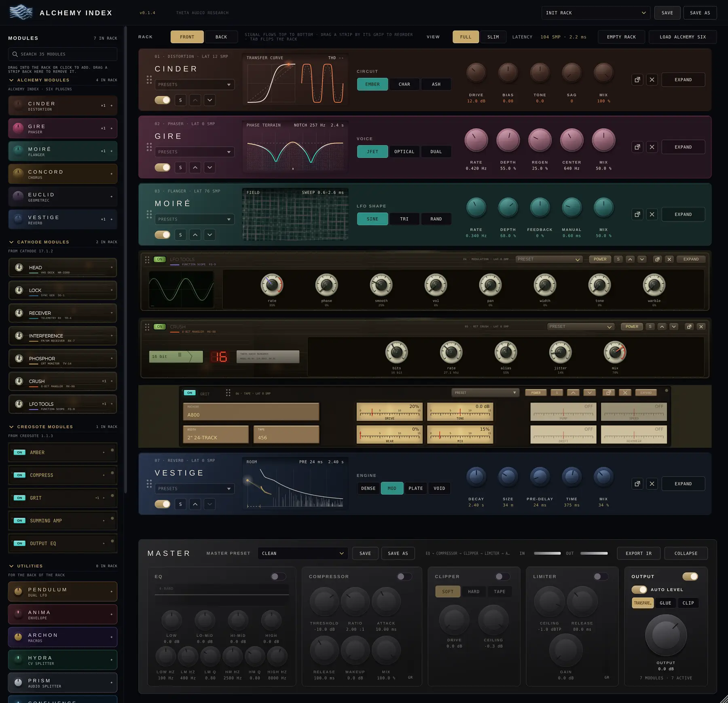Adjust the master Output knob
The height and width of the screenshot is (703, 728).
[666, 635]
